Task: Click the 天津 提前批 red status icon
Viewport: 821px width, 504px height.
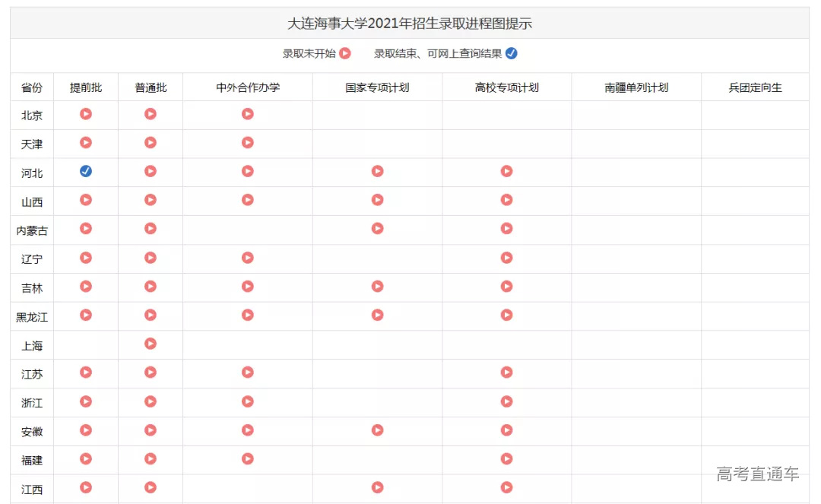Action: 86,142
